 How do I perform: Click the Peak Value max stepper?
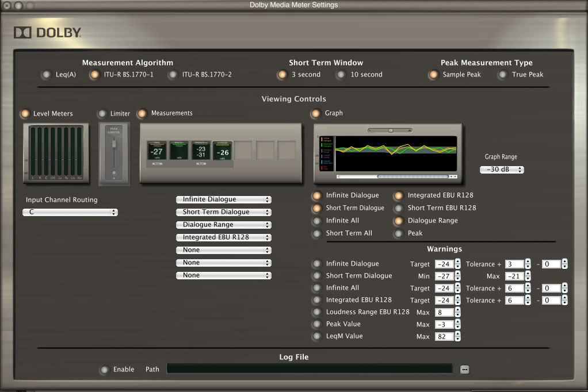(457, 324)
